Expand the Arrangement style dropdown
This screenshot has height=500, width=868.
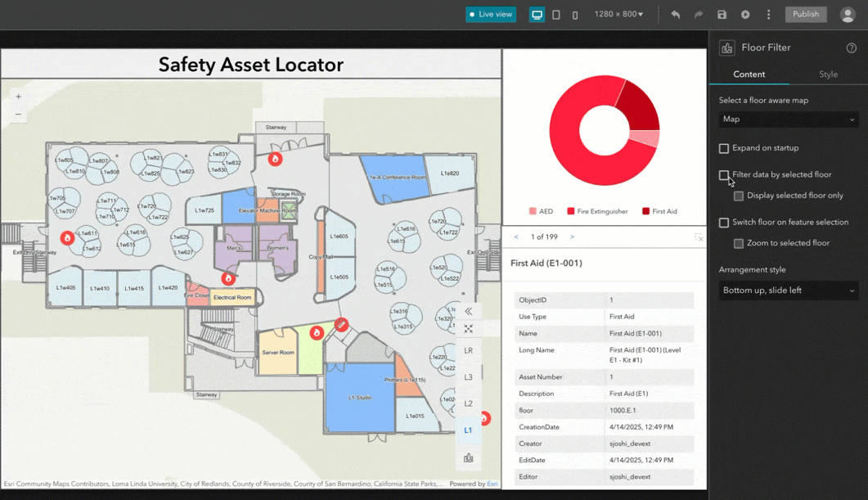(789, 291)
